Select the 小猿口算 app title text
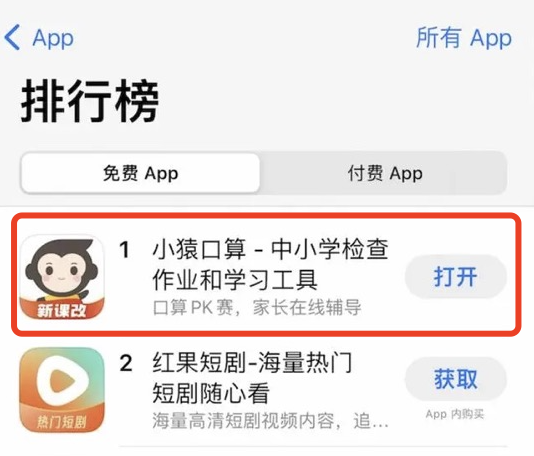Image resolution: width=534 pixels, height=456 pixels. (x=270, y=265)
